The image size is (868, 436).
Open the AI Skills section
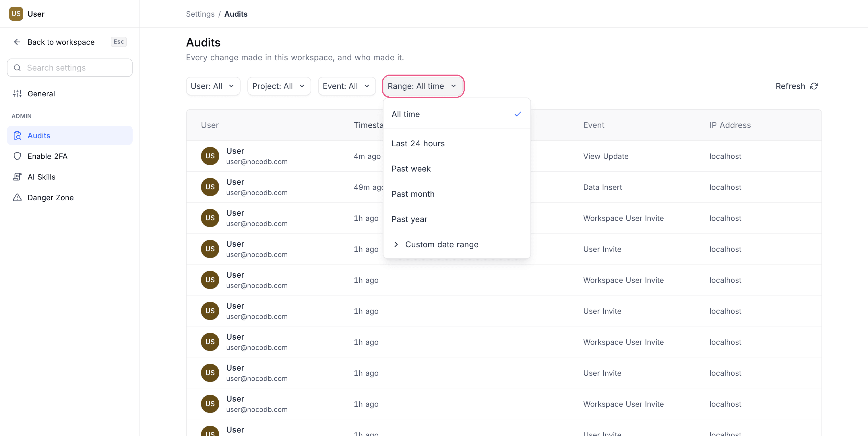point(70,177)
